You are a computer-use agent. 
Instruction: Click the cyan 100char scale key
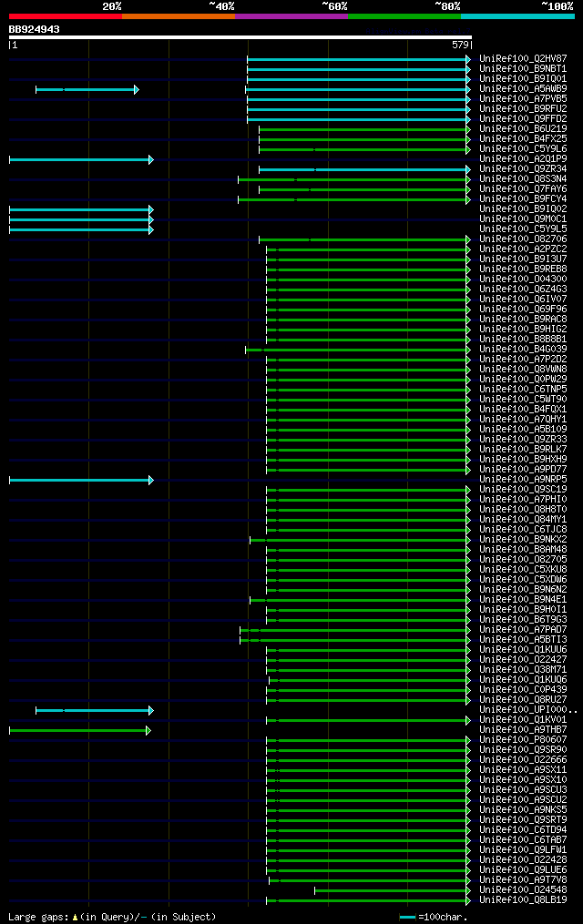(x=407, y=917)
